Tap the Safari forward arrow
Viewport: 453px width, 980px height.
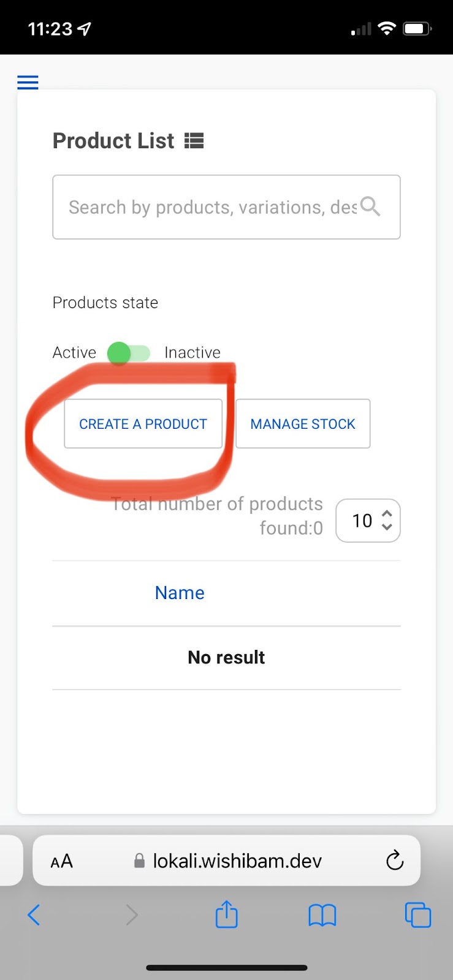coord(132,915)
